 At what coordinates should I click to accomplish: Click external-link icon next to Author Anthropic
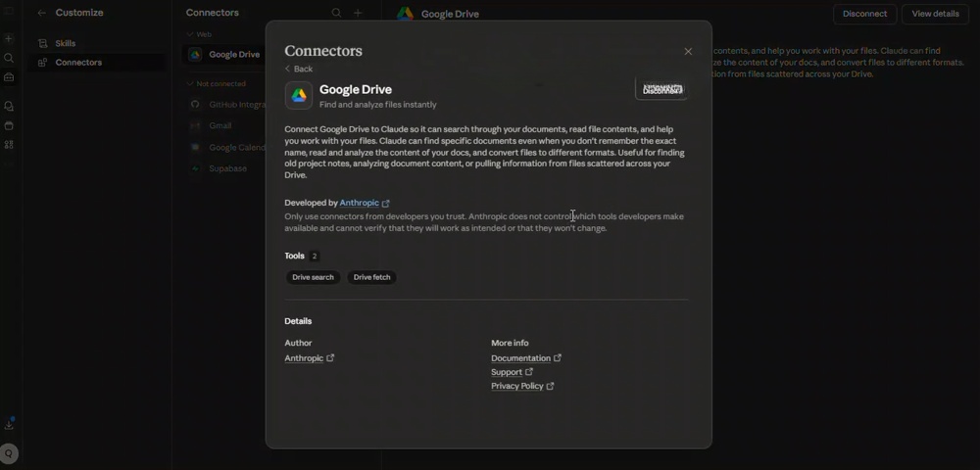pos(330,357)
